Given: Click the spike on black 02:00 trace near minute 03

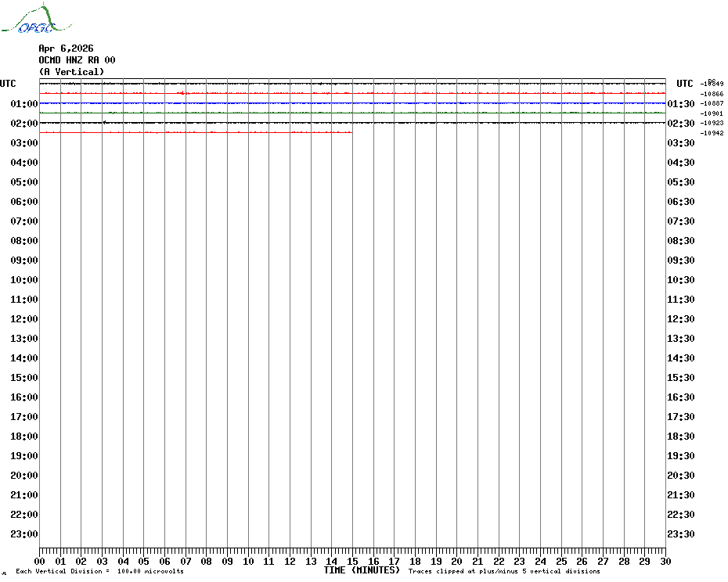Looking at the screenshot, I should pyautogui.click(x=104, y=123).
